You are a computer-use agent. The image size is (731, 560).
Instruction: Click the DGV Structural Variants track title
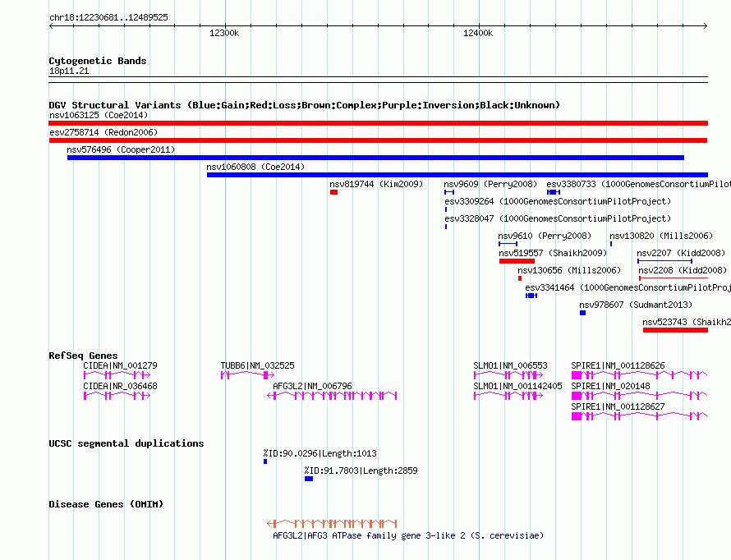305,105
